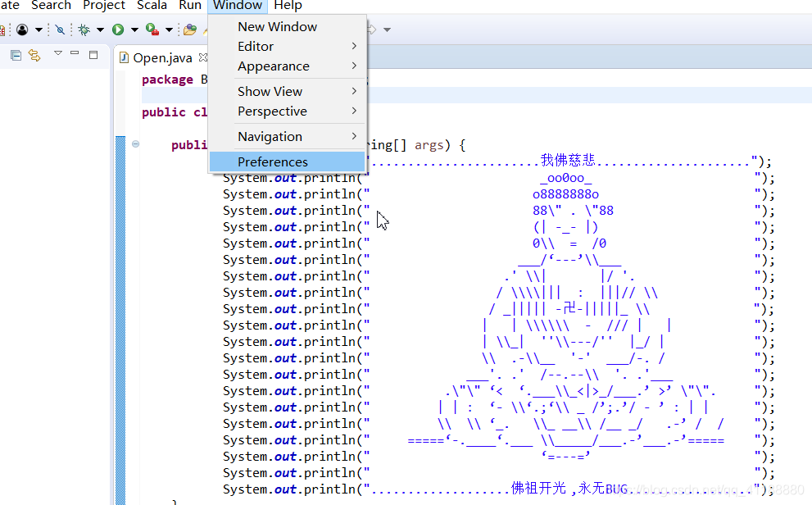Start Debug with the bug icon
Screen dimensions: 812x505
[84, 30]
